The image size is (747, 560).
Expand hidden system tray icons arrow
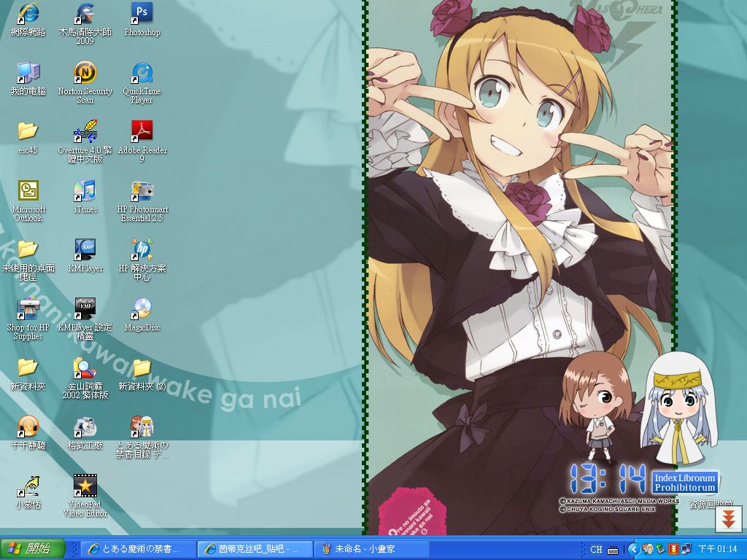click(634, 550)
